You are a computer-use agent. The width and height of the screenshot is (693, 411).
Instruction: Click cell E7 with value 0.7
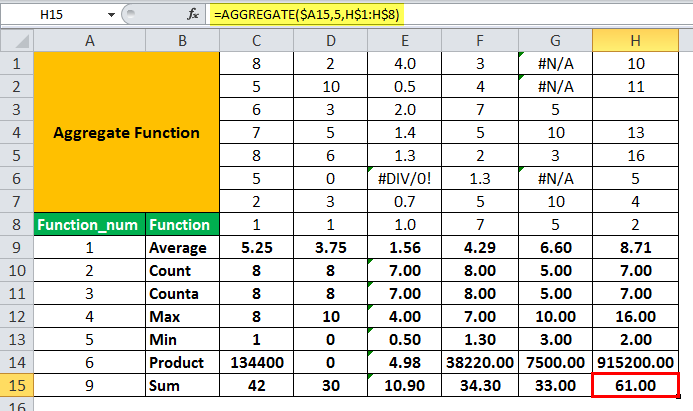(404, 202)
